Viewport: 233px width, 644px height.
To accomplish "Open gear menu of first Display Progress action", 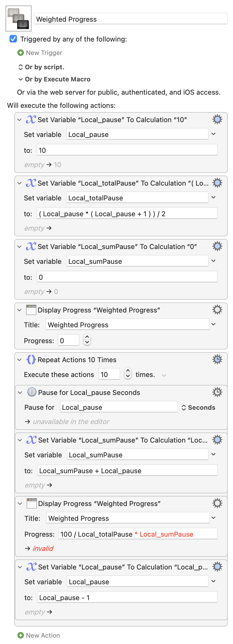I will [x=217, y=310].
